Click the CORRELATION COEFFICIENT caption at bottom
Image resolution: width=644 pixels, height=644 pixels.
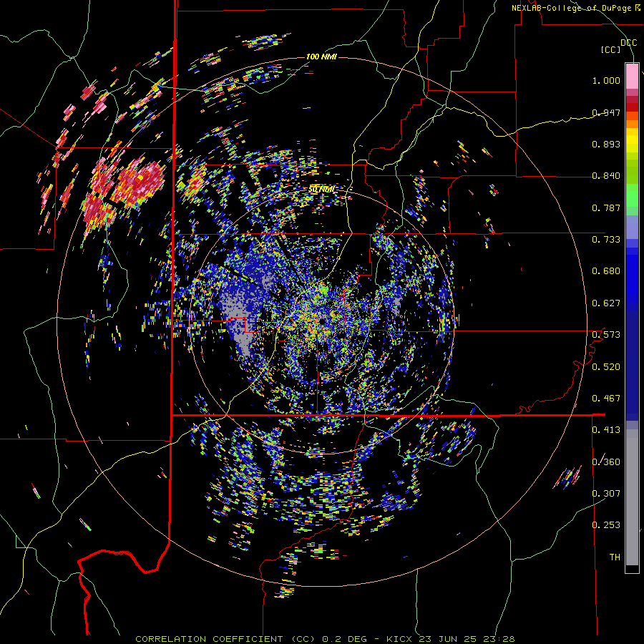(x=325, y=639)
